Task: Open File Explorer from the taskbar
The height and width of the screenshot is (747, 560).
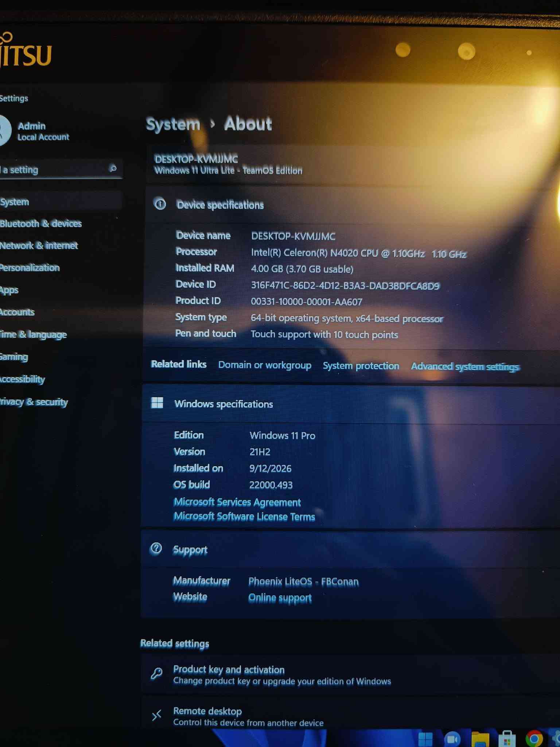Action: (480, 739)
